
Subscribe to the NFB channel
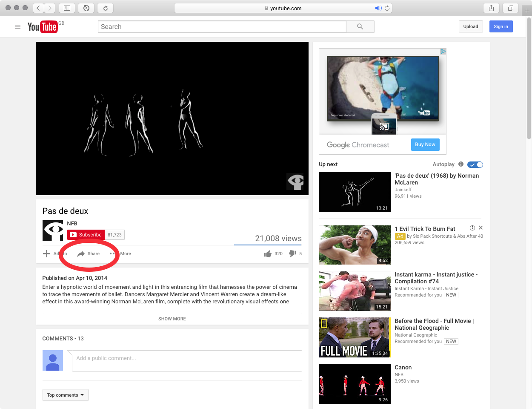click(x=86, y=235)
